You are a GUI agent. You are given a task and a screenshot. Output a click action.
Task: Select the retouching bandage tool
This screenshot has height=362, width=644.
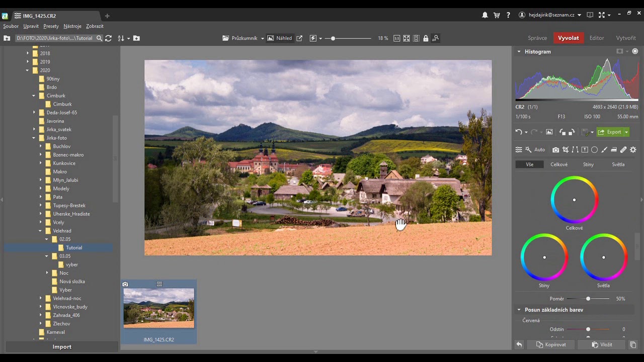(x=623, y=150)
